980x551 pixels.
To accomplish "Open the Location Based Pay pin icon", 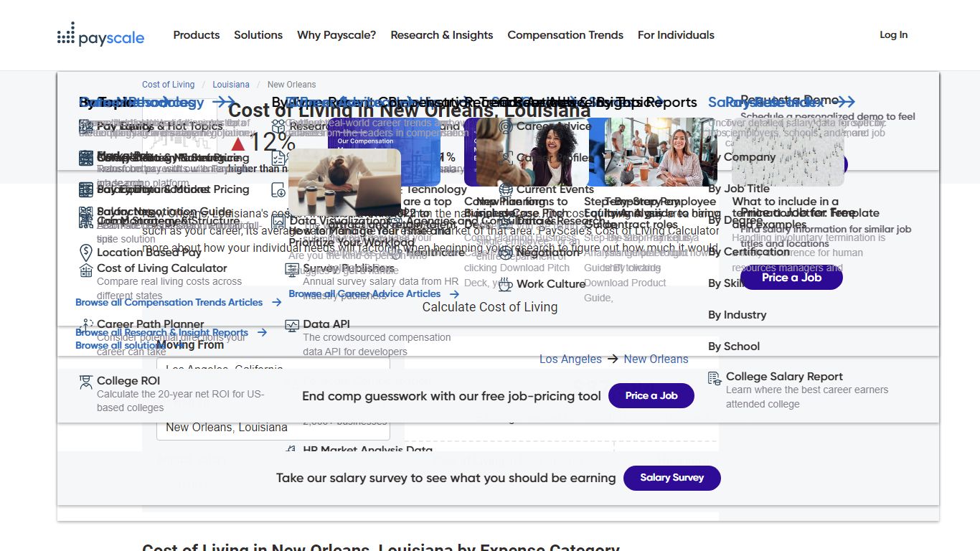I will pos(86,253).
